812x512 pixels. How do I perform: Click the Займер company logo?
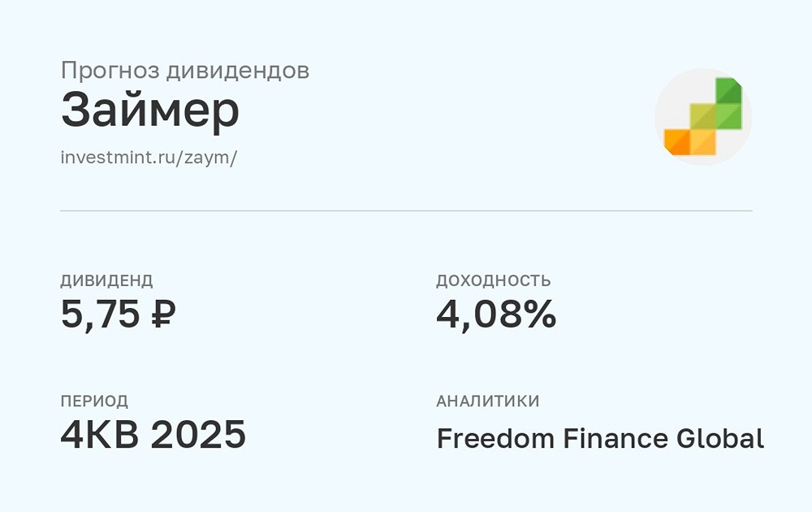click(x=703, y=116)
